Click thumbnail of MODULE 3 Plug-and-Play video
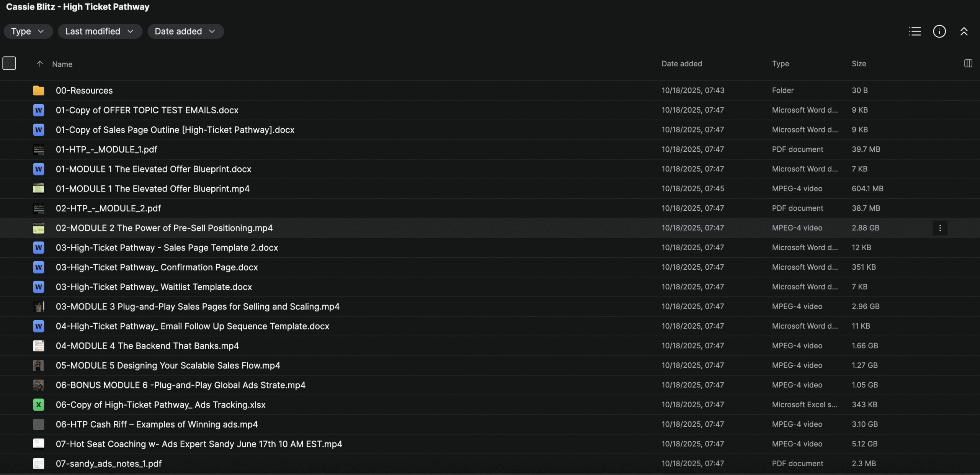 pos(38,306)
